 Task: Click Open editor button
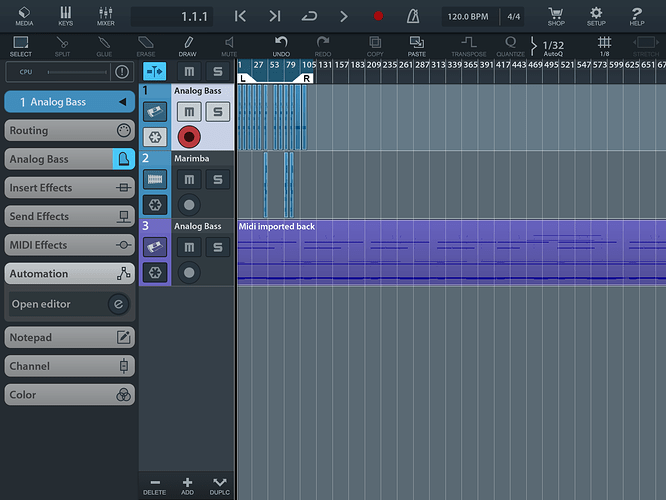click(x=70, y=304)
